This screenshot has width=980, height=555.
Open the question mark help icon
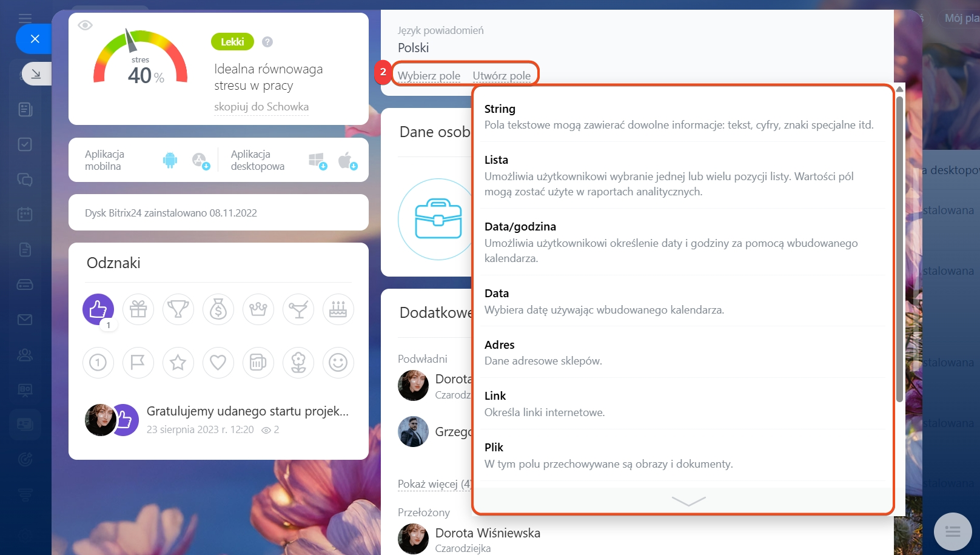(267, 42)
